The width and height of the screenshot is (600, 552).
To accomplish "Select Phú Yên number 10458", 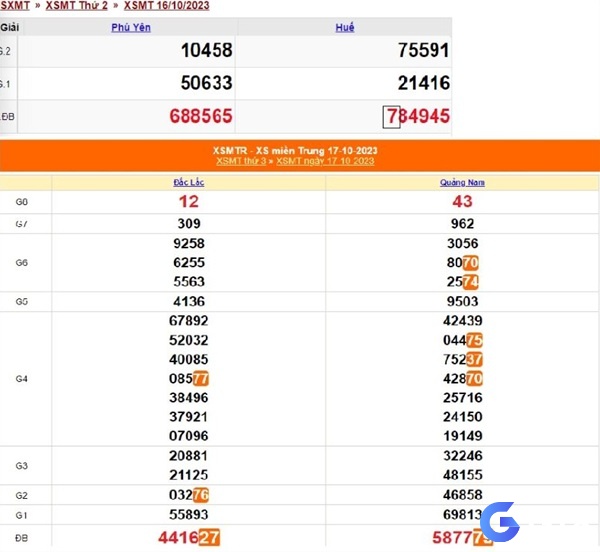I will click(207, 50).
